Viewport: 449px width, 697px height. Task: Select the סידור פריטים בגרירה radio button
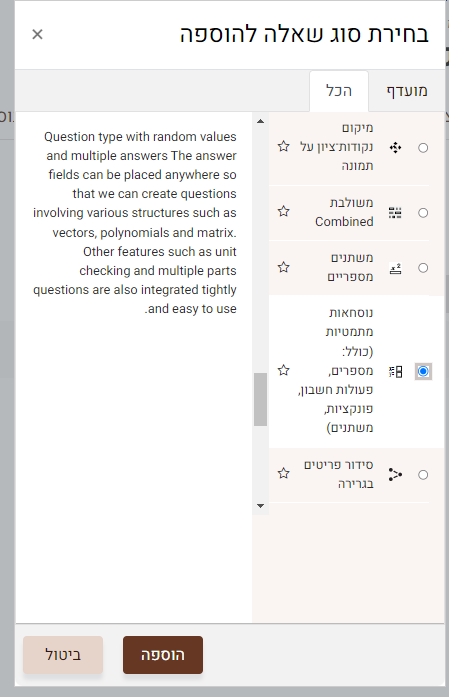click(423, 475)
